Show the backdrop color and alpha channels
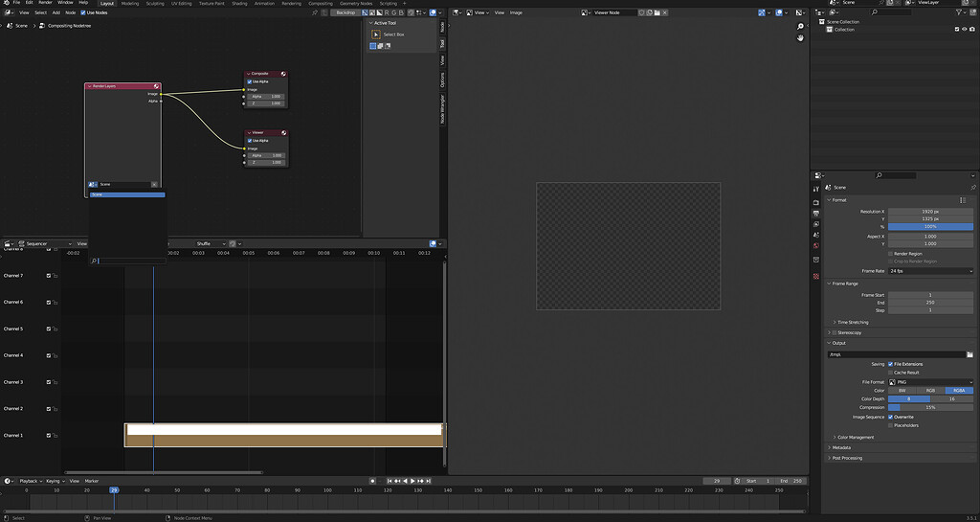The height and width of the screenshot is (522, 980). pos(367,12)
